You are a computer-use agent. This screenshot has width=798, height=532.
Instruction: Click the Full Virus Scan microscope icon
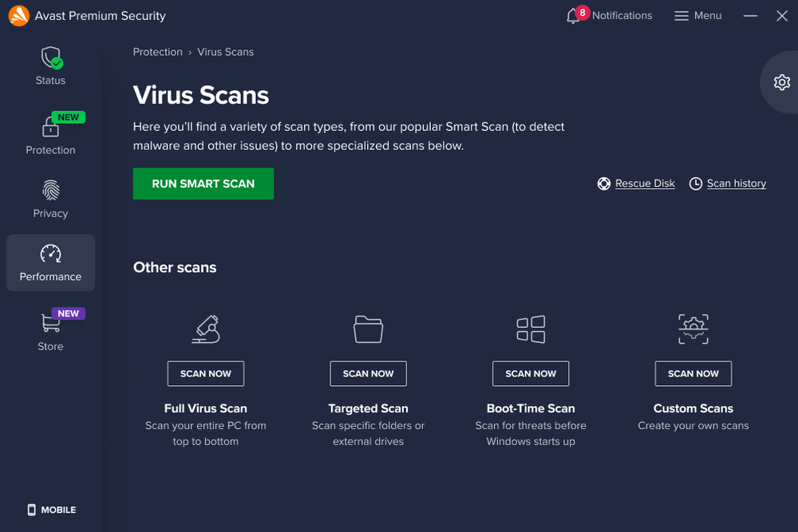[205, 329]
